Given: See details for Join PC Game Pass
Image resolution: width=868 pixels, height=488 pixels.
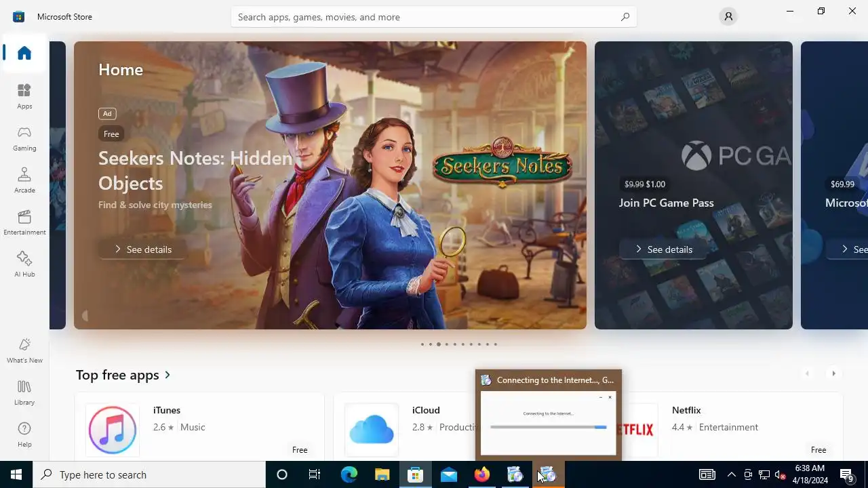Looking at the screenshot, I should pyautogui.click(x=663, y=249).
